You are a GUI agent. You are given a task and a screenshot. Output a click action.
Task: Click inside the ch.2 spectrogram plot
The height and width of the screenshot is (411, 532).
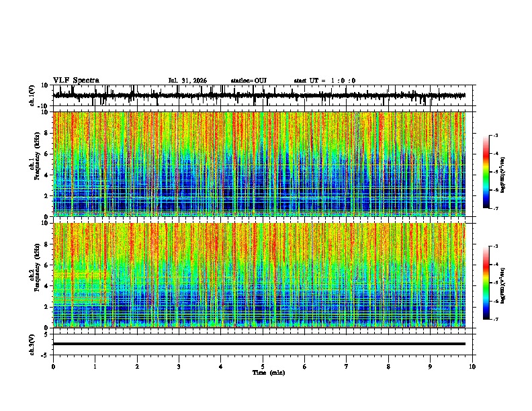pos(259,275)
